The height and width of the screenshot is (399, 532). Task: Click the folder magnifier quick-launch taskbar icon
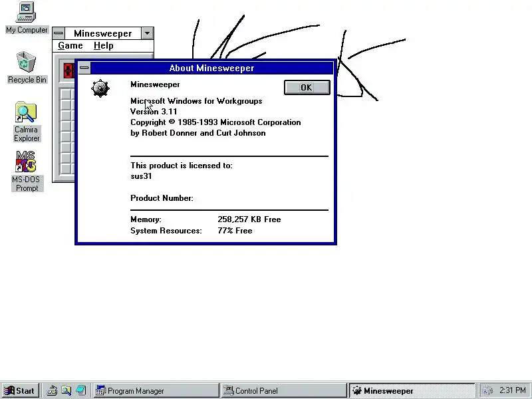[x=66, y=390]
